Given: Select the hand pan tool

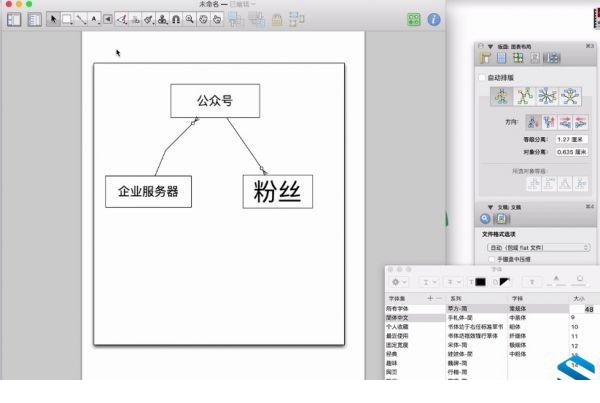Looking at the screenshot, I should (x=203, y=19).
